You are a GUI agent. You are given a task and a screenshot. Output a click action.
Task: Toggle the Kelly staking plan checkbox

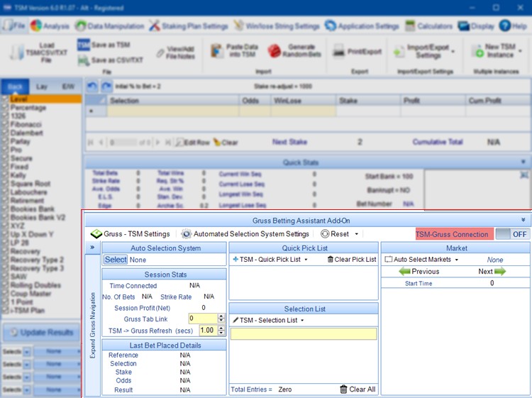pos(5,175)
